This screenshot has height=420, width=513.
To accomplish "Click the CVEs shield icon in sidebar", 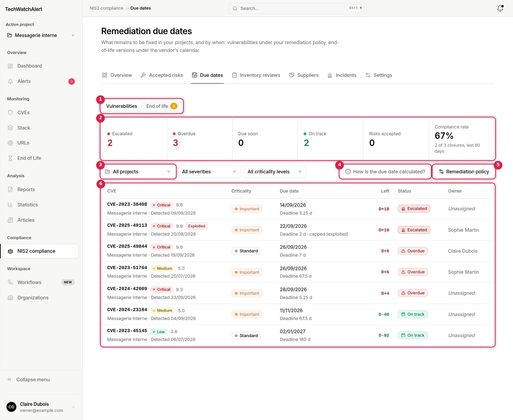I will 10,112.
